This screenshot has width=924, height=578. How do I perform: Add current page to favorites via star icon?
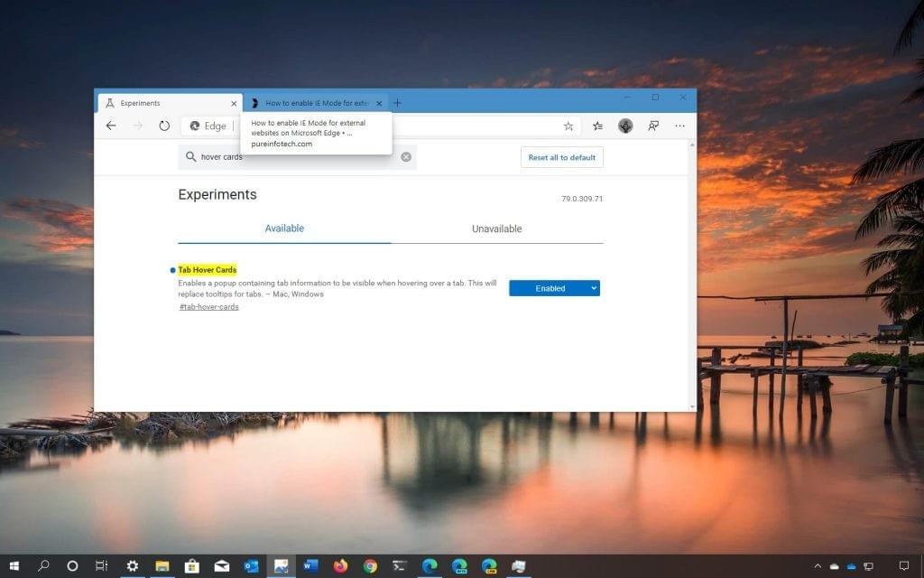point(568,126)
